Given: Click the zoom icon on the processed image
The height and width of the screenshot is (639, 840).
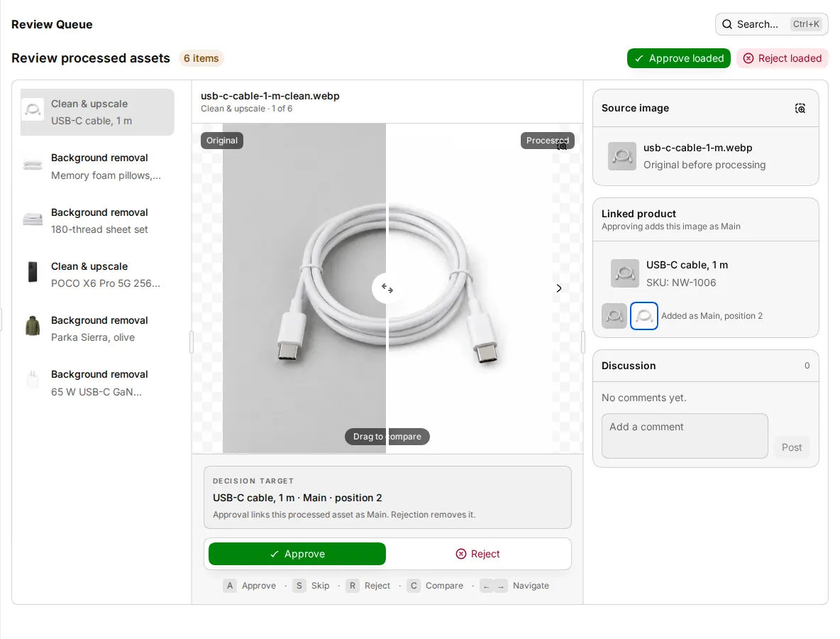Looking at the screenshot, I should 562,146.
